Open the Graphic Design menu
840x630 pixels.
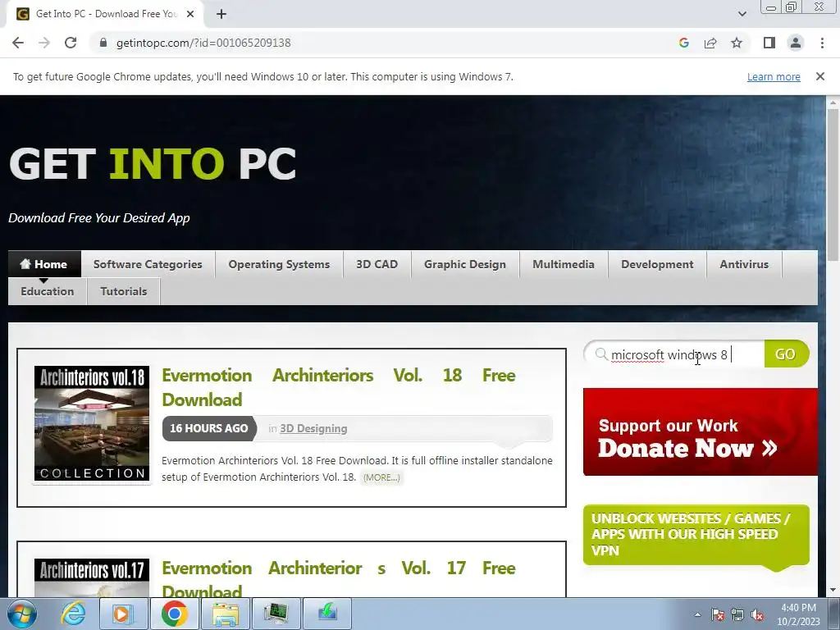click(465, 264)
